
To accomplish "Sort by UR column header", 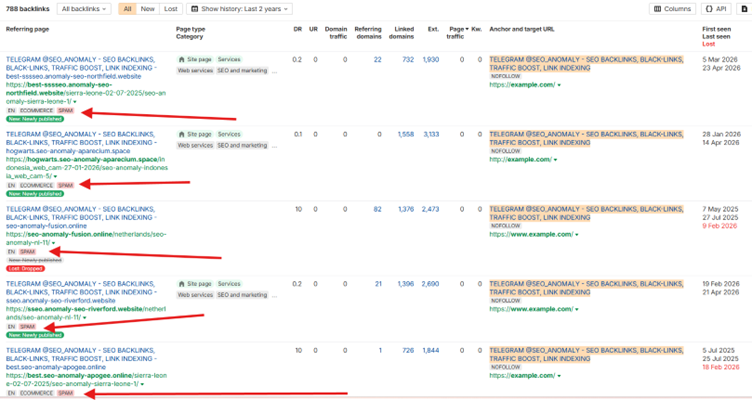I will (313, 29).
